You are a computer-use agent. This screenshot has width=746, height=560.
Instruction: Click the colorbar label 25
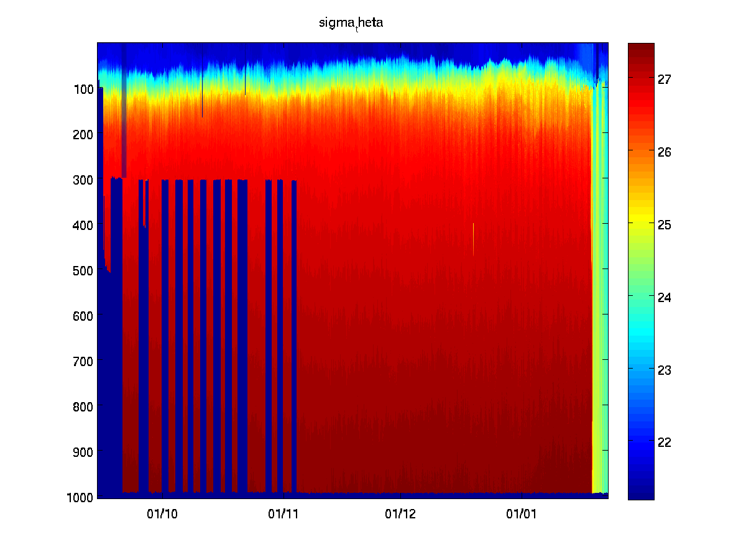coord(664,224)
